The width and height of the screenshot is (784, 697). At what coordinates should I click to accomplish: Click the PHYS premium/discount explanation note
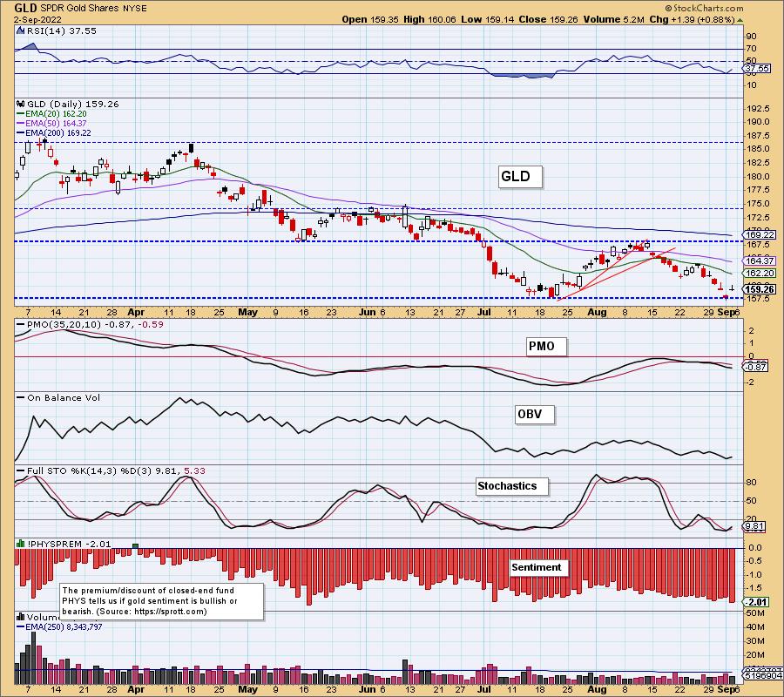(162, 601)
